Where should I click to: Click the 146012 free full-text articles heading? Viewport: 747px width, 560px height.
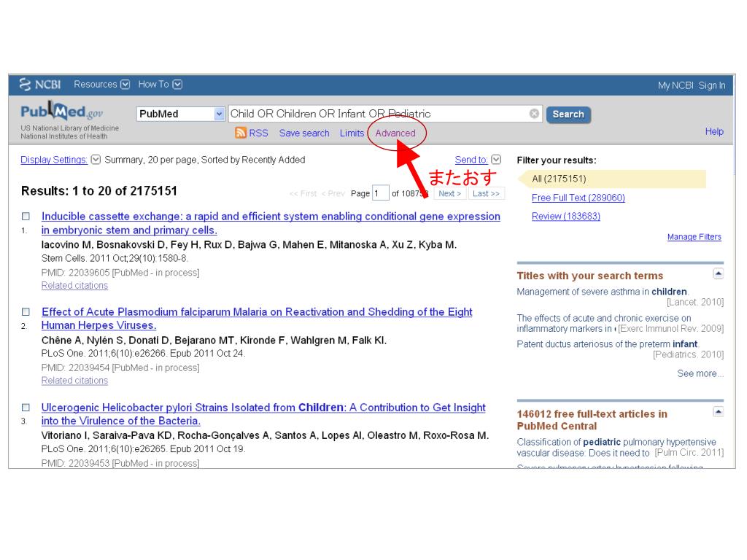[x=592, y=420]
